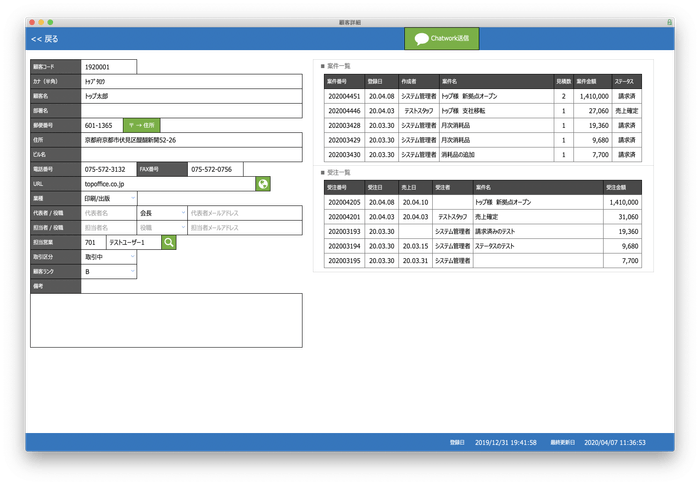The width and height of the screenshot is (700, 485).
Task: Click the Chatwork speech bubble icon
Action: pyautogui.click(x=422, y=38)
